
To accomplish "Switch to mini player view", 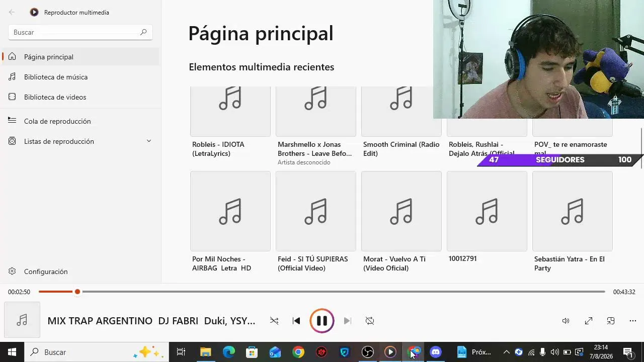I will coord(611,321).
